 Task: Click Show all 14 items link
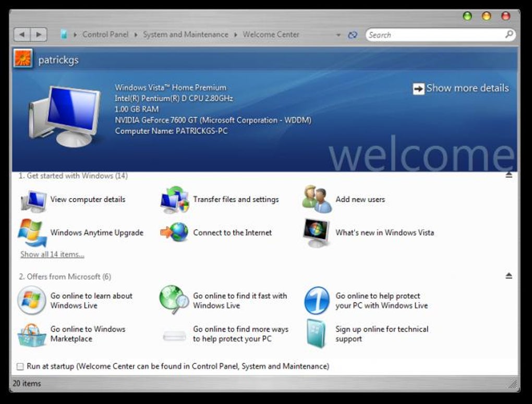(52, 254)
